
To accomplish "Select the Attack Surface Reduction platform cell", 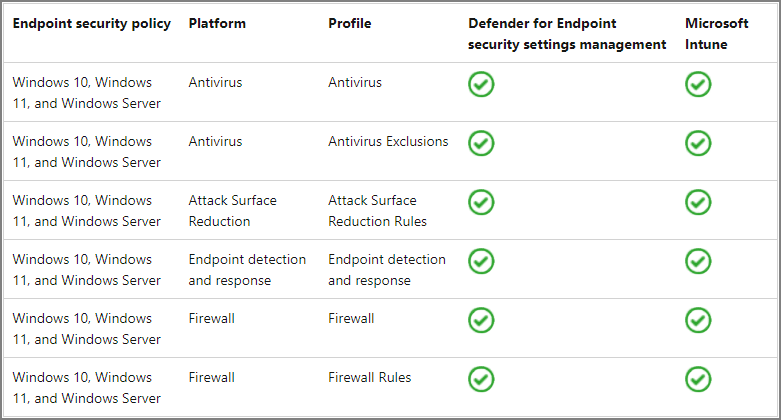I will [x=233, y=211].
